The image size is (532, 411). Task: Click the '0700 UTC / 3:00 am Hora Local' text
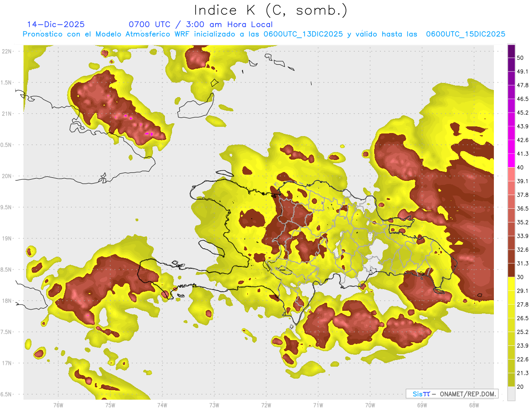point(200,24)
